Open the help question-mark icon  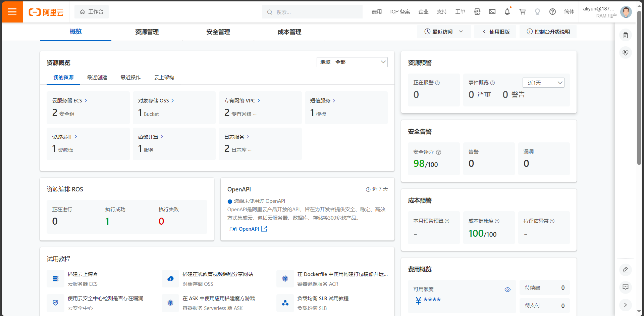click(552, 12)
